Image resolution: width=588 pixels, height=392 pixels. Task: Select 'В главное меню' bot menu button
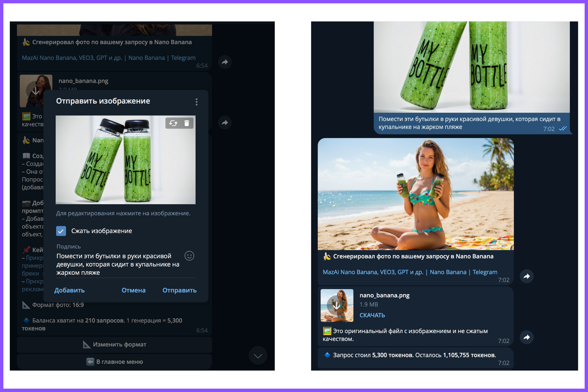tap(115, 362)
